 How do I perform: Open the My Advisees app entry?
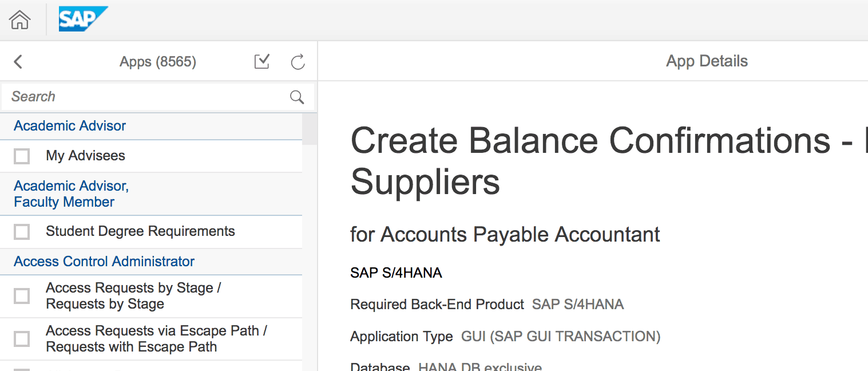click(151, 156)
